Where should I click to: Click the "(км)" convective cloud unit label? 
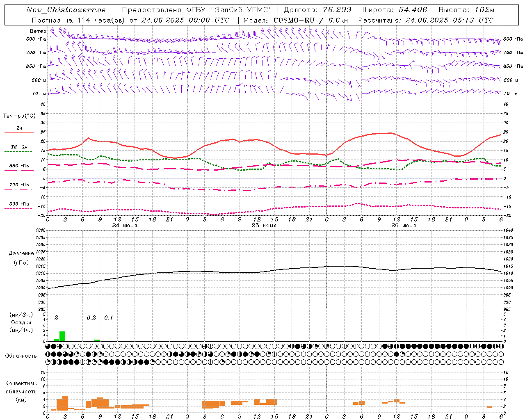(x=21, y=399)
